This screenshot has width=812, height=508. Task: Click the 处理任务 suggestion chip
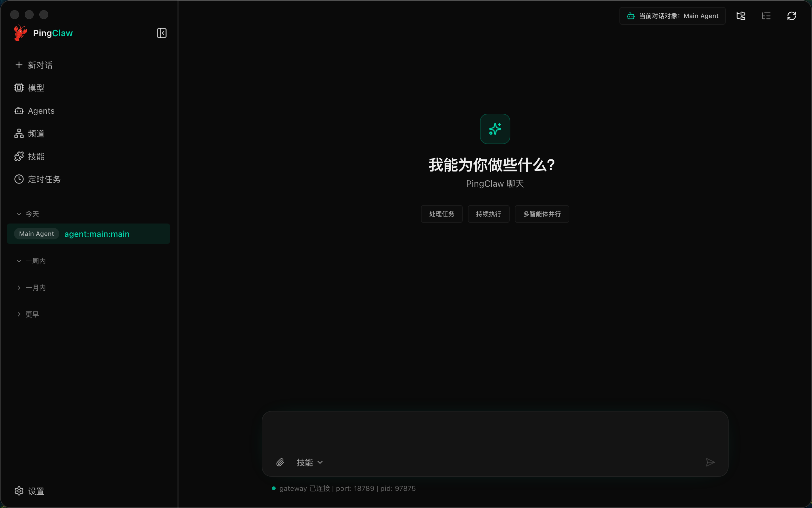point(442,214)
